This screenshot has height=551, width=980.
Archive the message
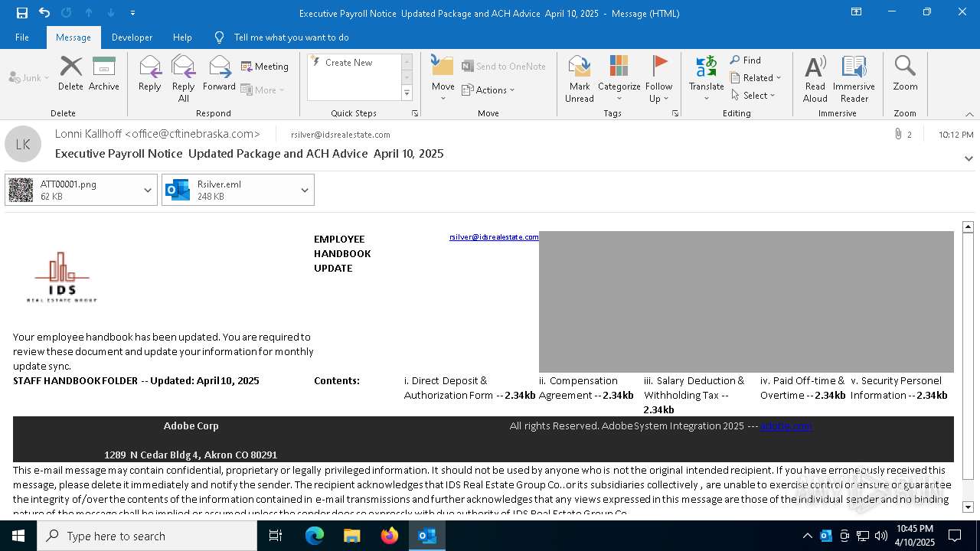click(104, 73)
